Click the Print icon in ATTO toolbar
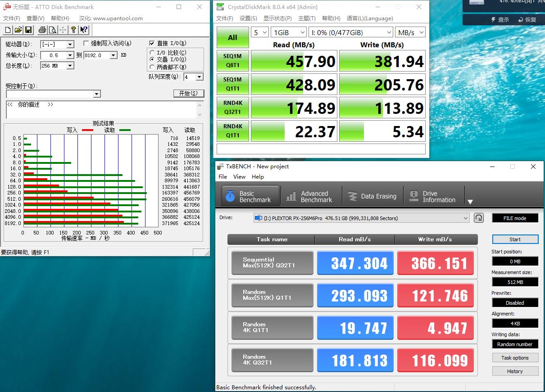Image resolution: width=545 pixels, height=392 pixels. 42,30
